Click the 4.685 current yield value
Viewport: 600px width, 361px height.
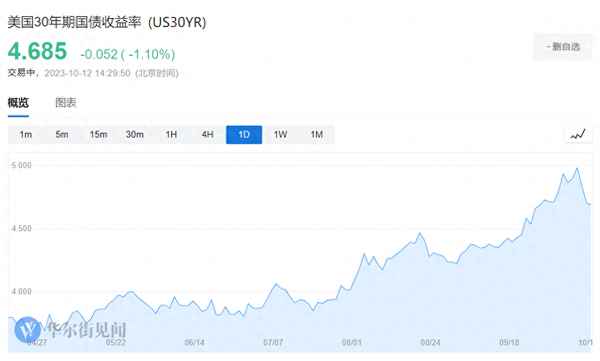pos(38,51)
